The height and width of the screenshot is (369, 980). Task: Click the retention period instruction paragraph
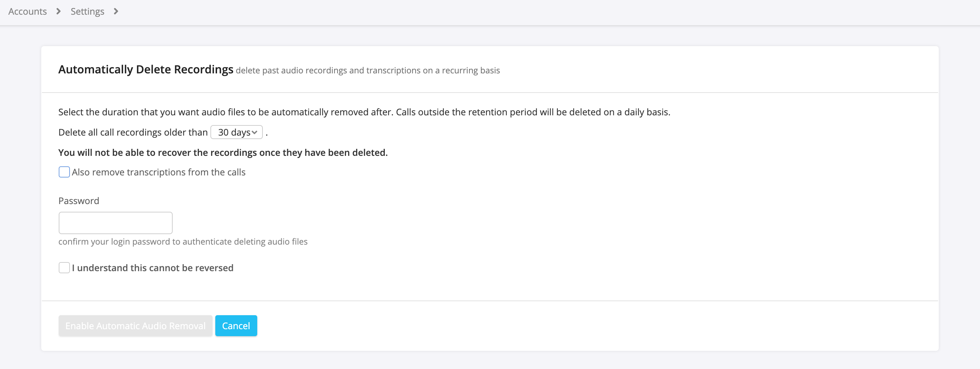[364, 112]
